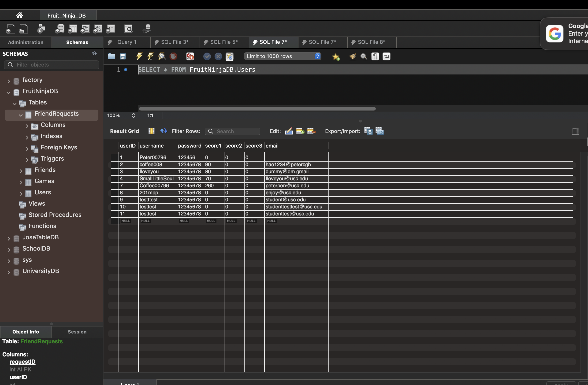Beautify the query with the broom icon
The width and height of the screenshot is (588, 385).
(x=352, y=56)
